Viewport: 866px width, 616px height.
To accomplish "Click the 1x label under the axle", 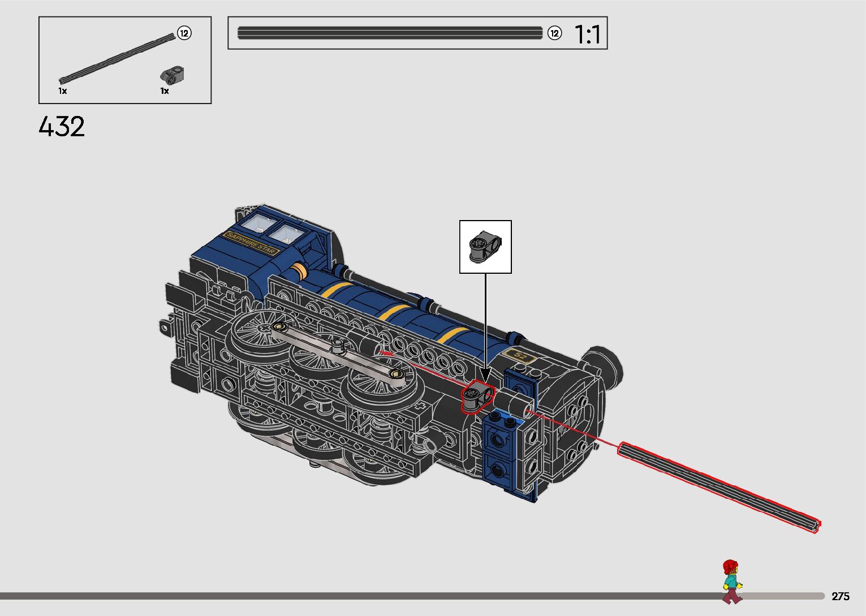I will click(x=62, y=91).
